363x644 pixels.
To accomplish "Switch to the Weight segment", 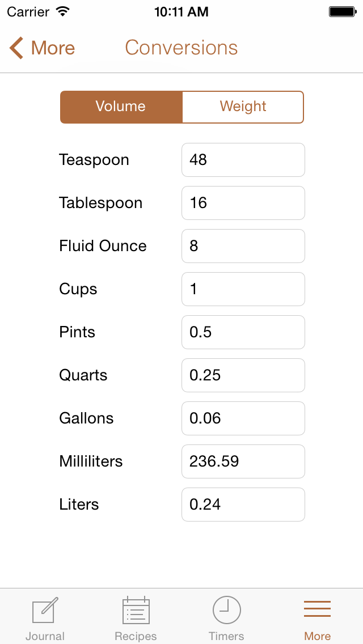I will pos(243,107).
